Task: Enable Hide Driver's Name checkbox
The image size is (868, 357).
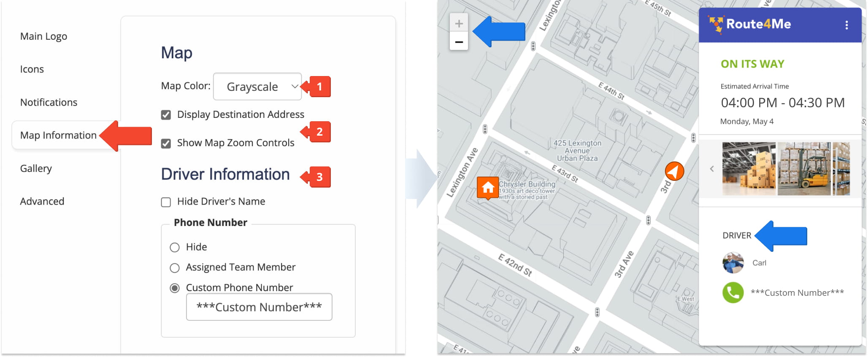Action: (x=166, y=202)
